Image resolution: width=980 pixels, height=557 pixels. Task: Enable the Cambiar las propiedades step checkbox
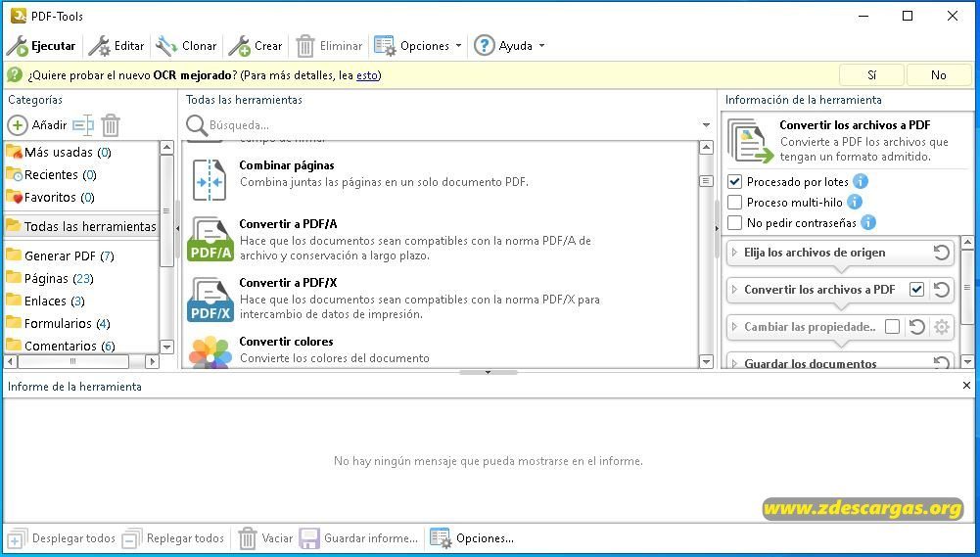[893, 326]
